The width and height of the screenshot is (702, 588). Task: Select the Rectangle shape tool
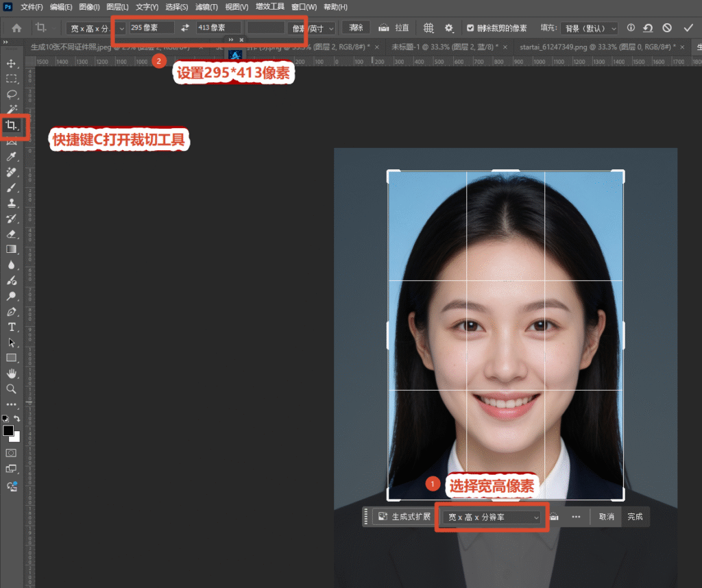(11, 358)
